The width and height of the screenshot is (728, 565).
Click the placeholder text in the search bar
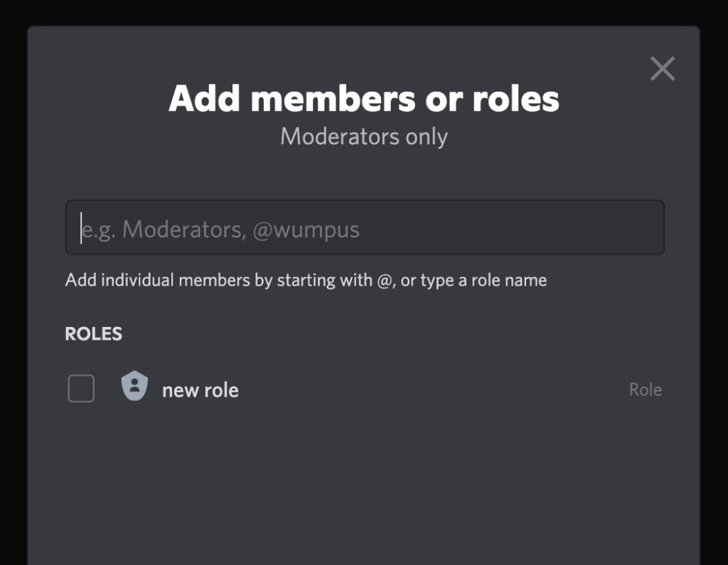click(220, 227)
